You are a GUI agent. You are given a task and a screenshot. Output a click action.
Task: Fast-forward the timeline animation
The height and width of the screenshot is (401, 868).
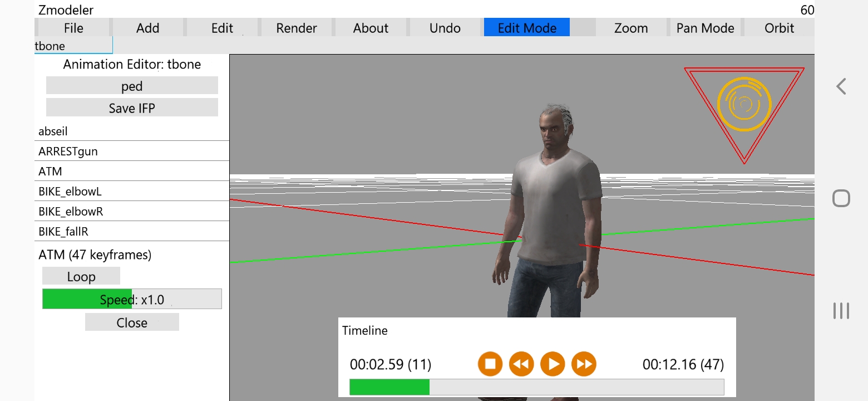[584, 364]
